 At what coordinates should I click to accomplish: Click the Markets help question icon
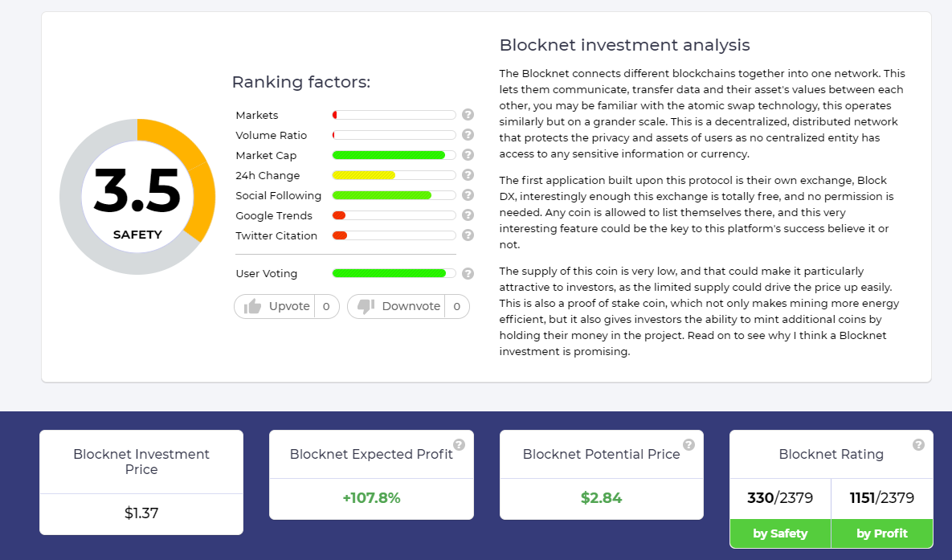(x=468, y=115)
